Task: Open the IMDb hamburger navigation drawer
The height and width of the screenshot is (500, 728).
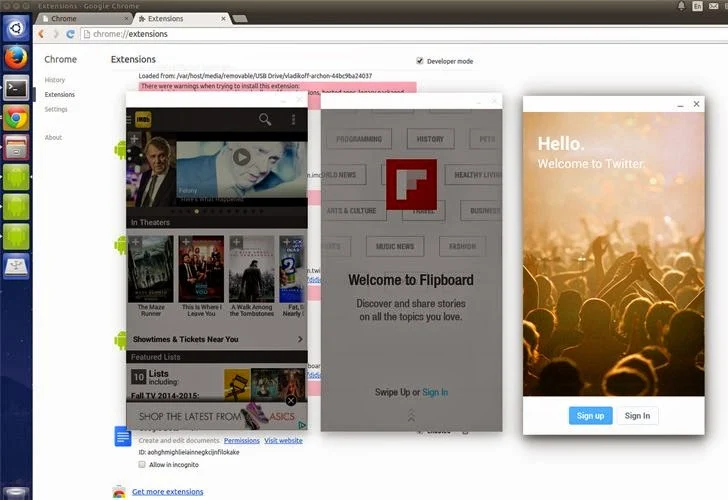Action: click(129, 120)
